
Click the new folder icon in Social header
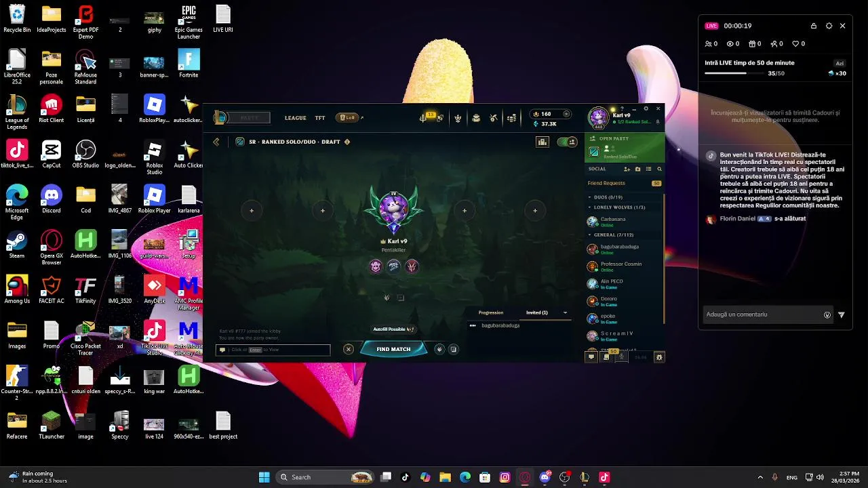point(637,169)
